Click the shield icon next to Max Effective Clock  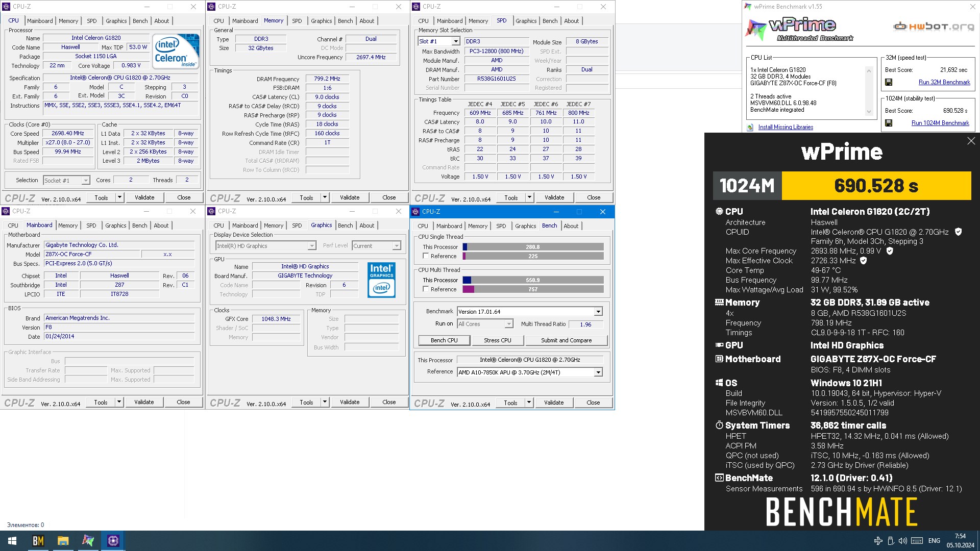[x=864, y=261]
